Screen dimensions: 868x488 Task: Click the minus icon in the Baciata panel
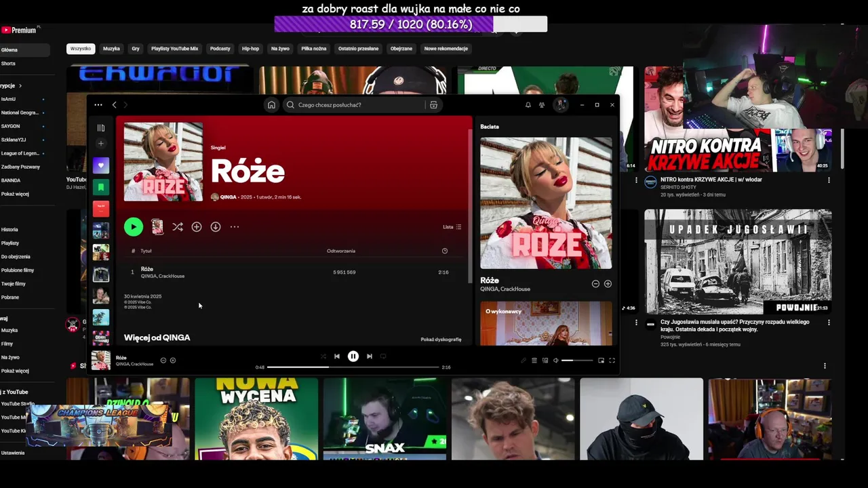tap(595, 284)
